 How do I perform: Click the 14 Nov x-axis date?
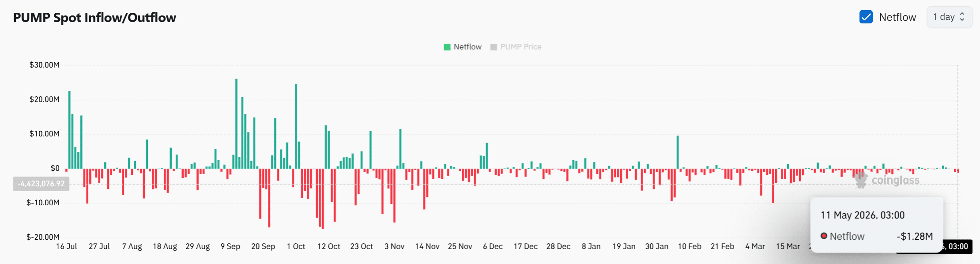point(427,246)
